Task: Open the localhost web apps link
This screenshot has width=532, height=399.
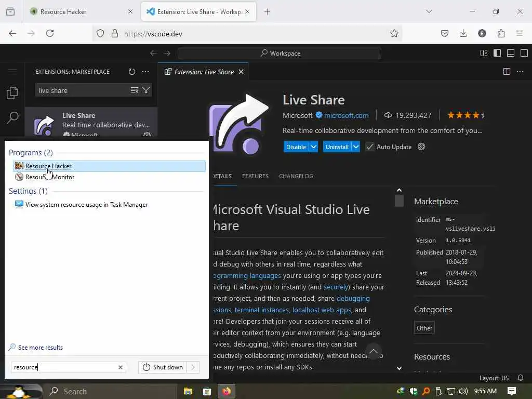Action: click(322, 310)
